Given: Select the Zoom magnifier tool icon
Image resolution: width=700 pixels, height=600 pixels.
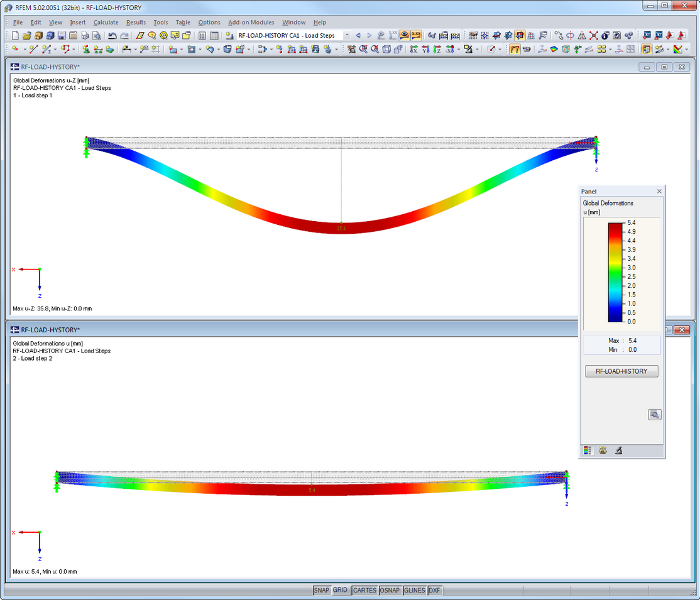Looking at the screenshot, I should [363, 50].
